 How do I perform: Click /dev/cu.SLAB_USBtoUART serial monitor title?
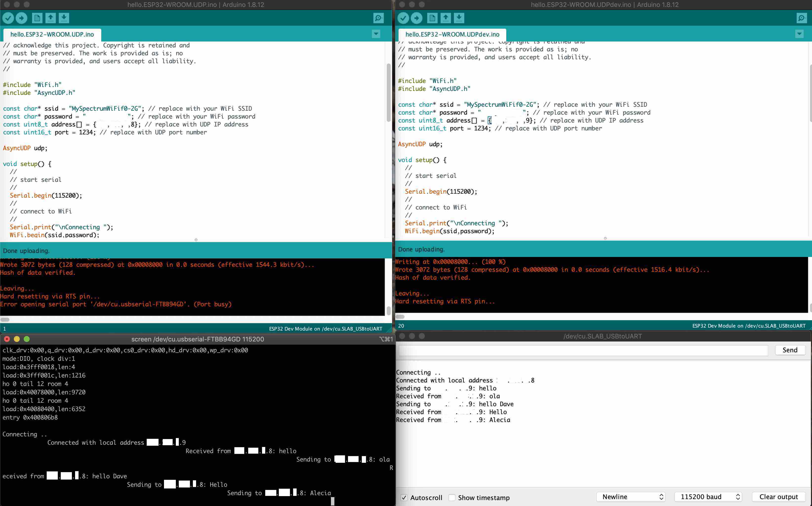coord(603,336)
